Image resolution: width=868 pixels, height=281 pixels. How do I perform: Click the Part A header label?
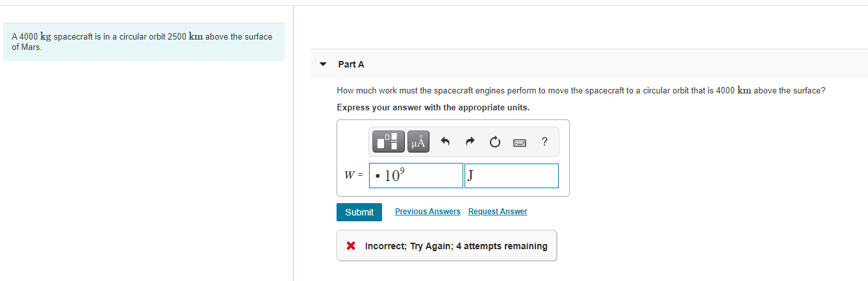click(351, 64)
